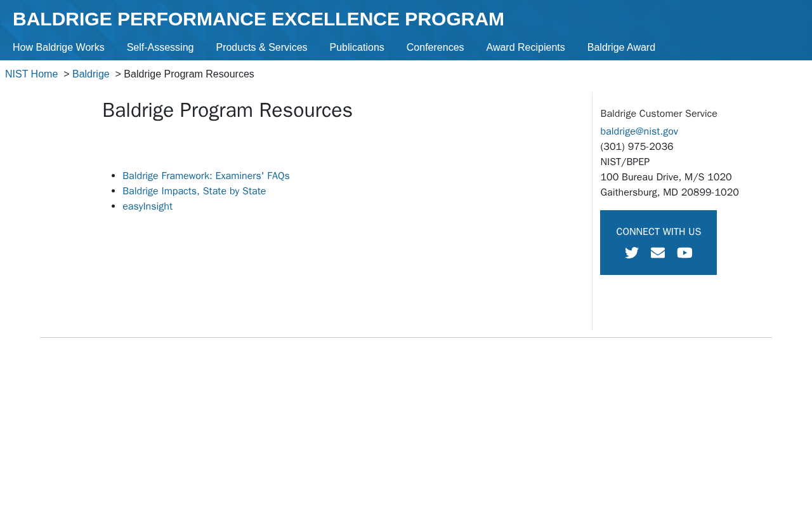Open Baldrige Impacts, State by State
812x508 pixels.
pyautogui.click(x=194, y=191)
